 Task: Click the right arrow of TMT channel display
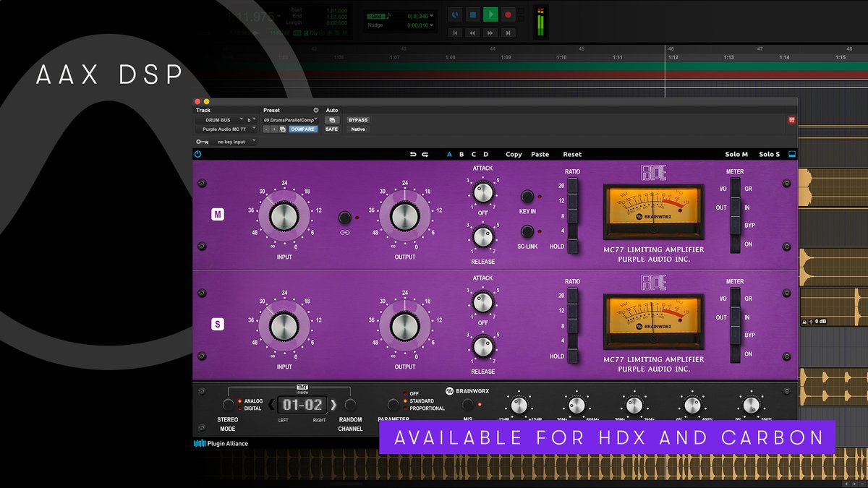(333, 405)
